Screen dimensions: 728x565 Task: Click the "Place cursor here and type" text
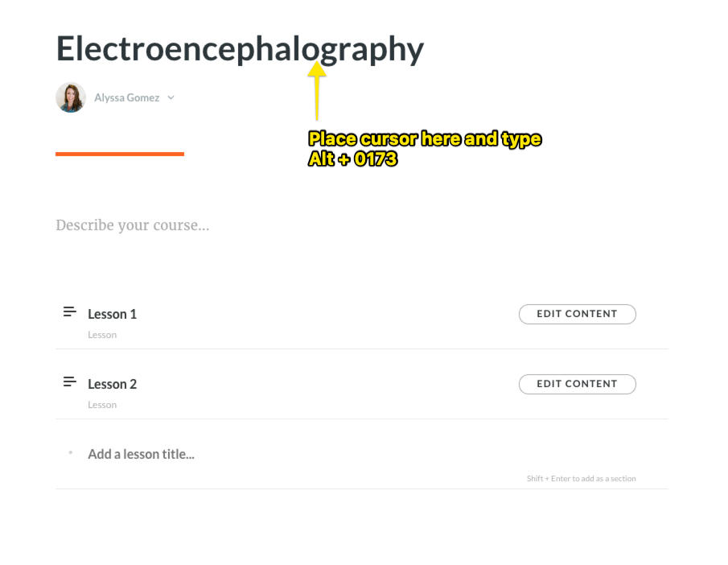click(425, 139)
